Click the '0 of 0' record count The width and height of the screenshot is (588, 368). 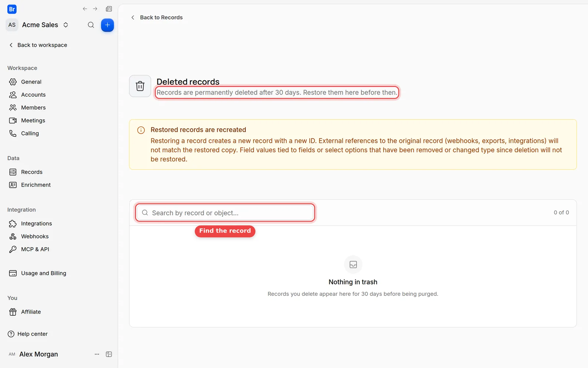click(561, 212)
